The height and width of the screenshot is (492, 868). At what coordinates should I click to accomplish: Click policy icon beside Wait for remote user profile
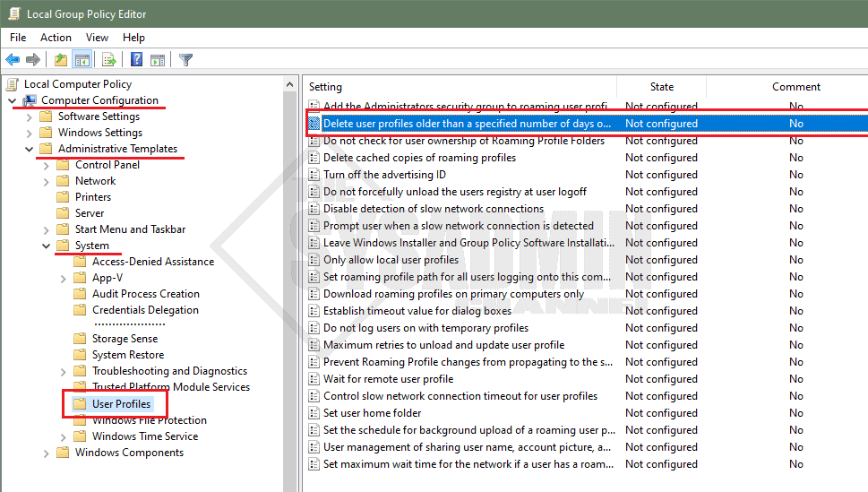(x=314, y=379)
